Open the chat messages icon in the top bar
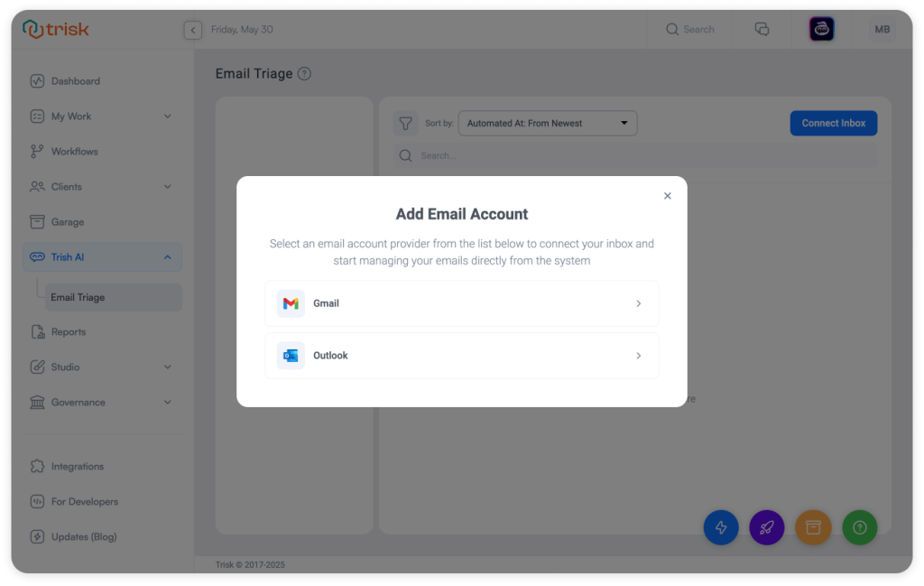The width and height of the screenshot is (924, 586). click(x=762, y=29)
